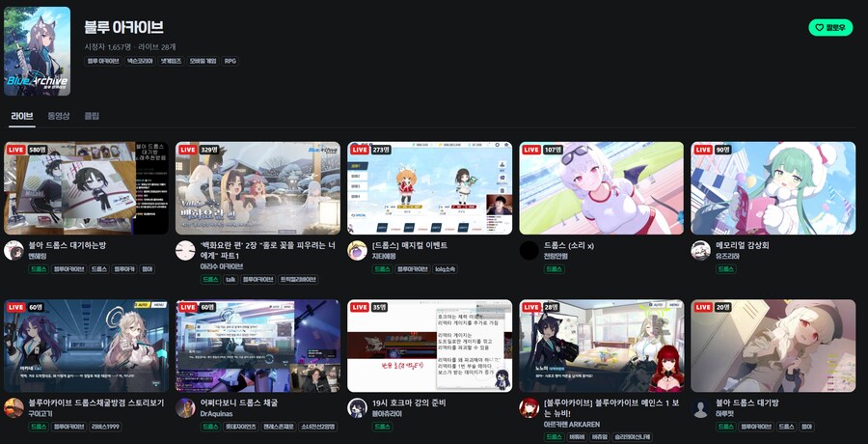This screenshot has width=868, height=444.
Task: Select lolq소속 tag under 매지컬 이벤트
Action: point(445,269)
